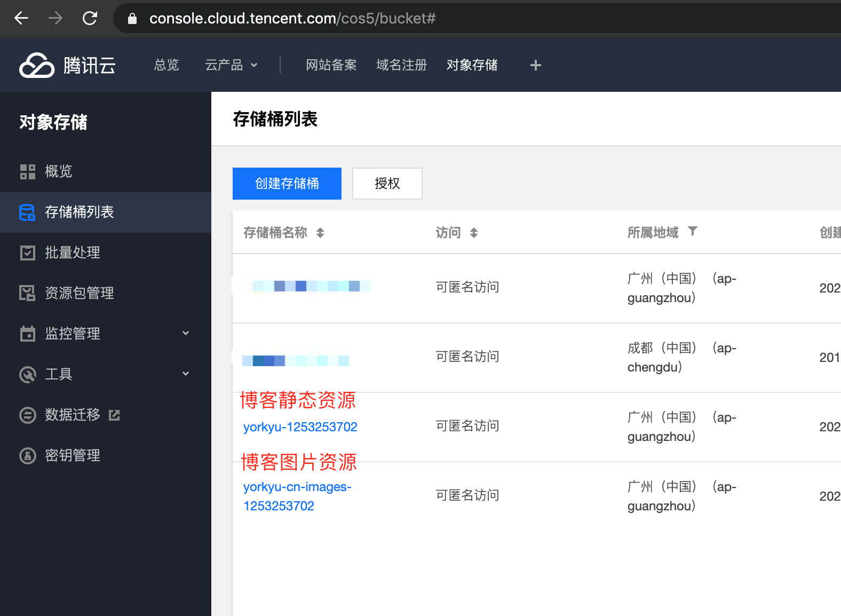Click the 存储桶名称 column header
The width and height of the screenshot is (841, 616).
tap(275, 233)
